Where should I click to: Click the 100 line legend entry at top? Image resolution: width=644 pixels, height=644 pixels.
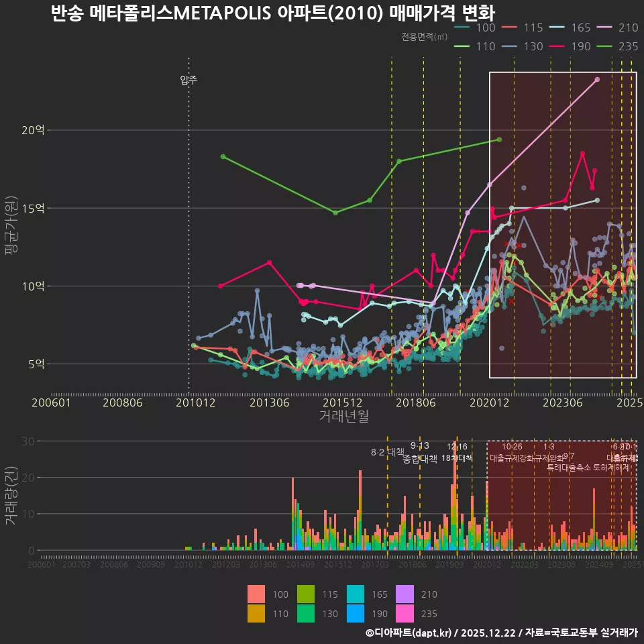475,28
